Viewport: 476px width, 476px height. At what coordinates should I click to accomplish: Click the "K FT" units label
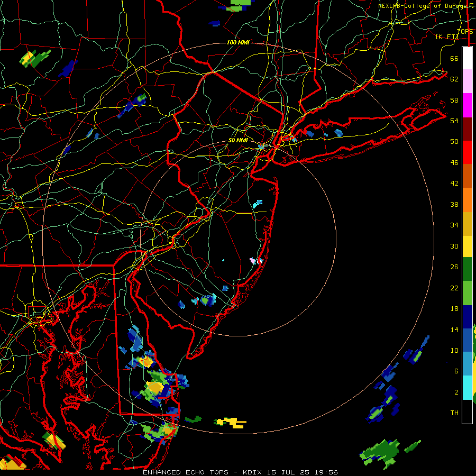click(447, 37)
